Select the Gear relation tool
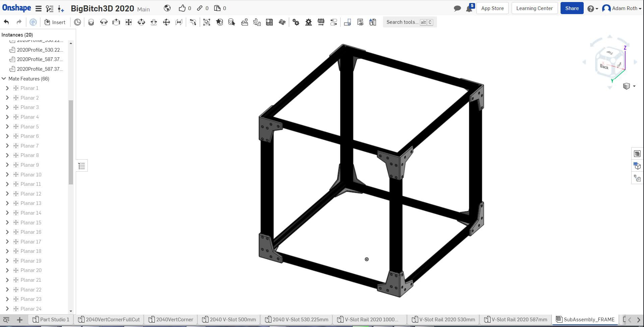The width and height of the screenshot is (644, 327). pos(296,22)
